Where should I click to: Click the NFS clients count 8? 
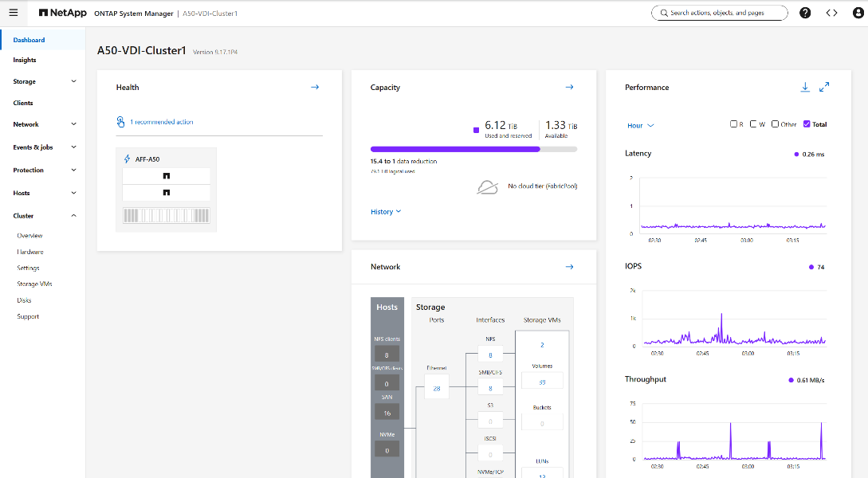coord(387,354)
